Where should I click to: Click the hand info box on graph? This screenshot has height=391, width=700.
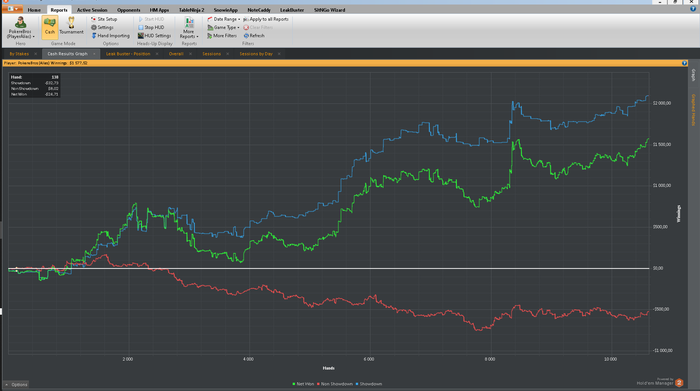click(x=34, y=86)
